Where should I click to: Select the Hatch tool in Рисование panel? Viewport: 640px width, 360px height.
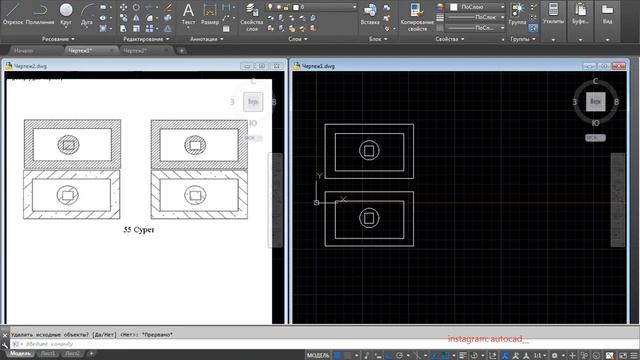(103, 29)
